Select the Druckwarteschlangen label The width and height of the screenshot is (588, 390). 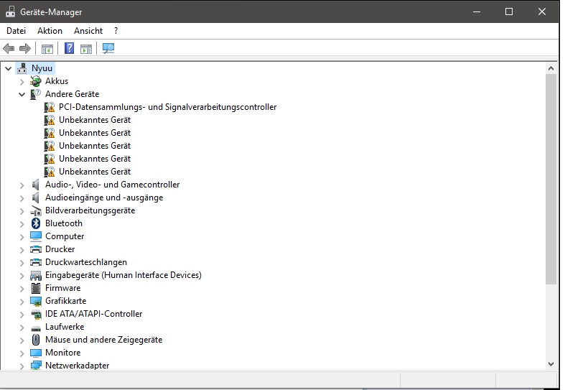86,262
